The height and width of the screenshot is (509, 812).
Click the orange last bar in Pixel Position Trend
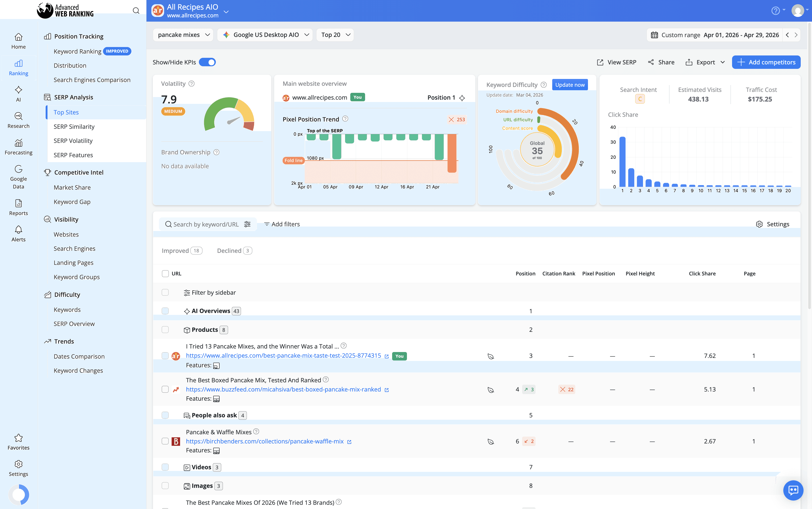[x=452, y=153]
